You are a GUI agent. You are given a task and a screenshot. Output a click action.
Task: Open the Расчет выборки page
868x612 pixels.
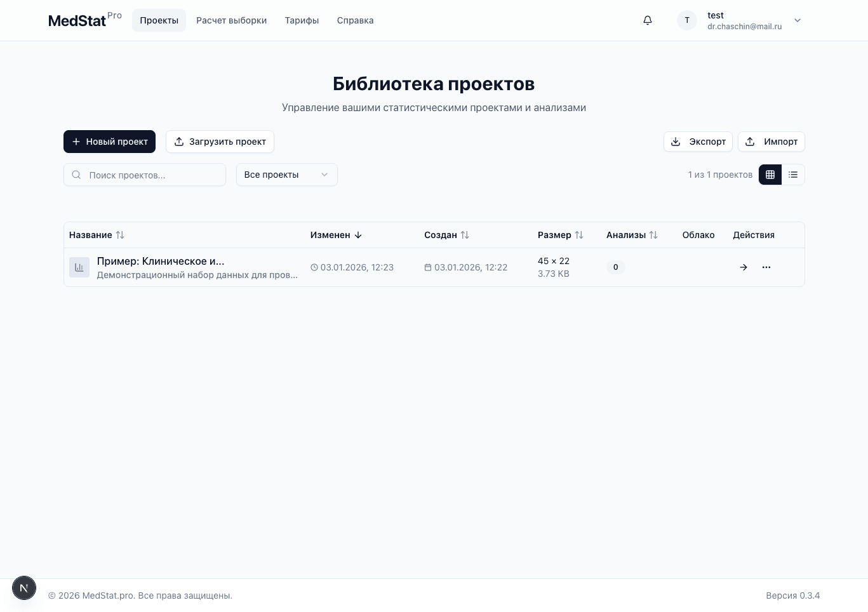231,20
